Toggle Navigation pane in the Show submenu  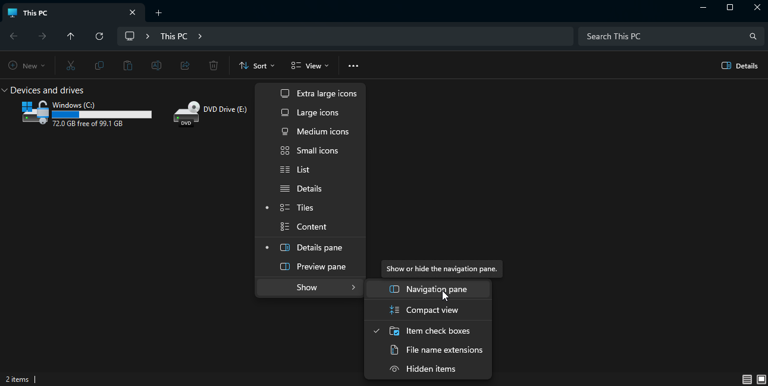pos(428,289)
